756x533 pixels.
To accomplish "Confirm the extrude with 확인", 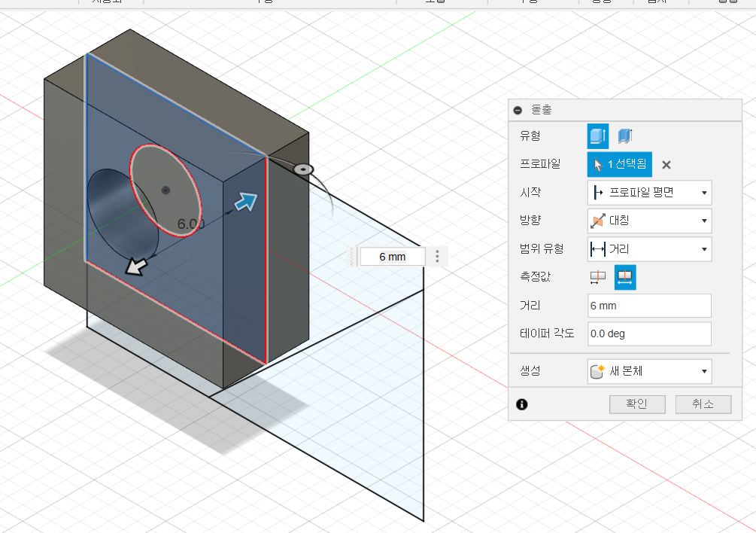I will 637,404.
